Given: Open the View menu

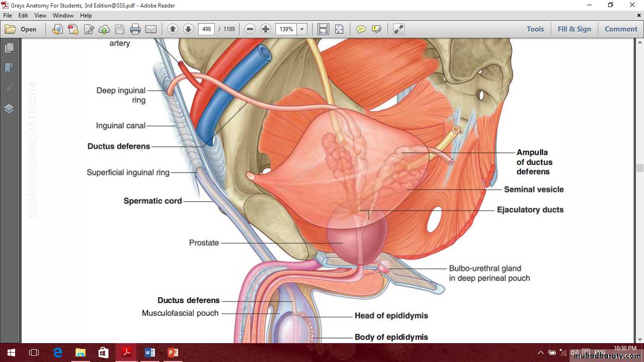Looking at the screenshot, I should tap(40, 16).
